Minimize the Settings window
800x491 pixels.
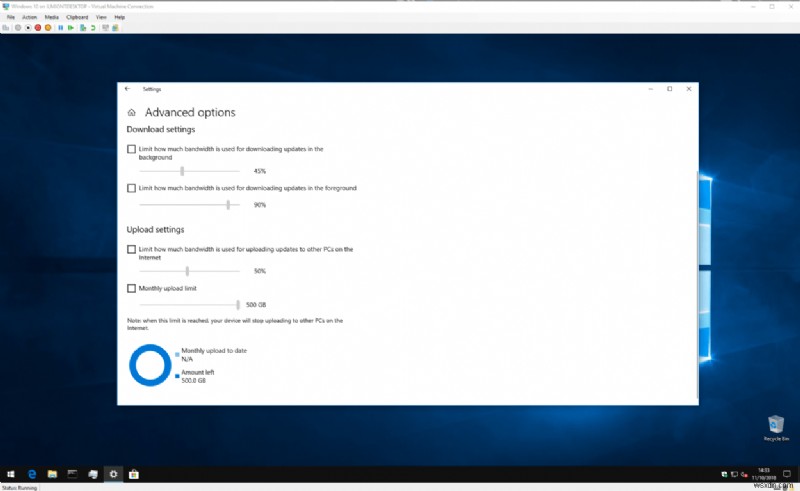coord(651,89)
